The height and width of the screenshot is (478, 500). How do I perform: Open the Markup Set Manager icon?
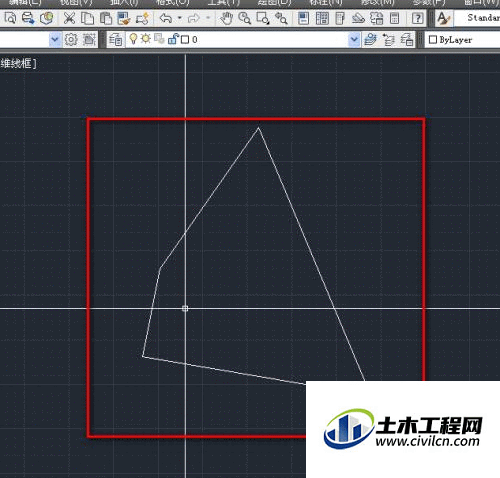pos(377,18)
